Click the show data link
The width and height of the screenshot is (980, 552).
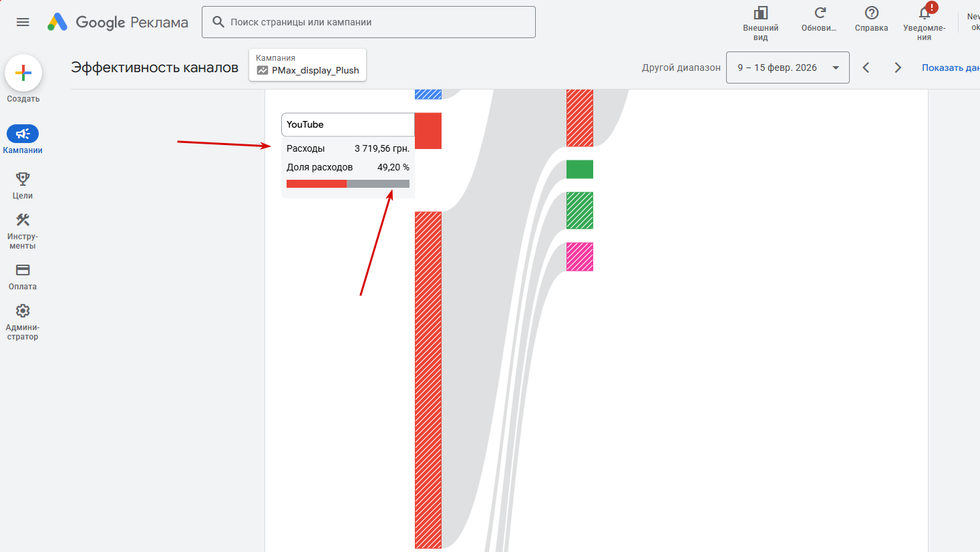951,67
